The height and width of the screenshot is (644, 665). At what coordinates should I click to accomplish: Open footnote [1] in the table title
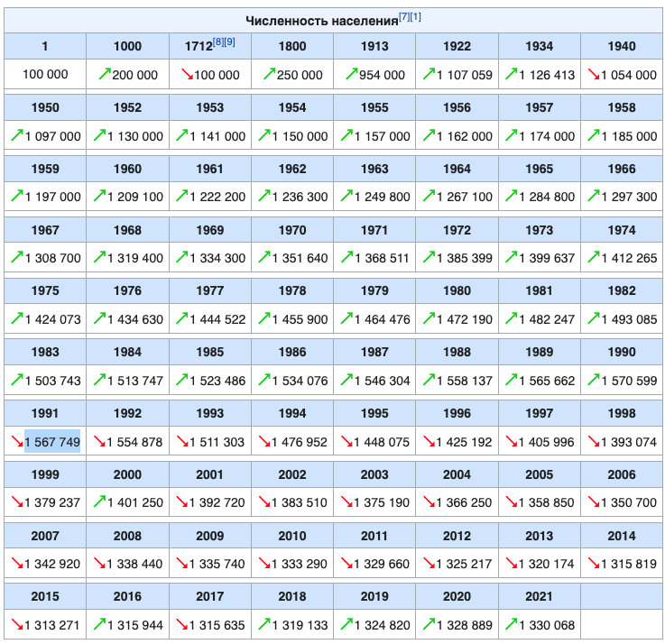416,17
